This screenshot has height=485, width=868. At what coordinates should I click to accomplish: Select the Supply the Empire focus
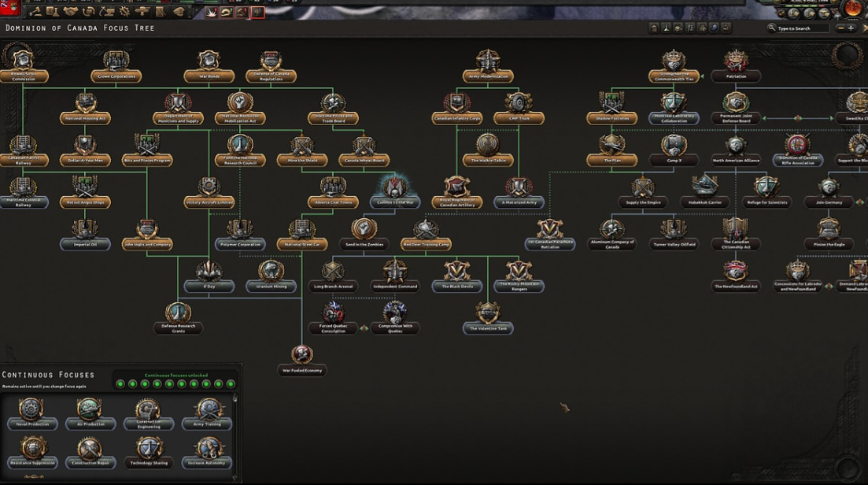click(x=643, y=193)
